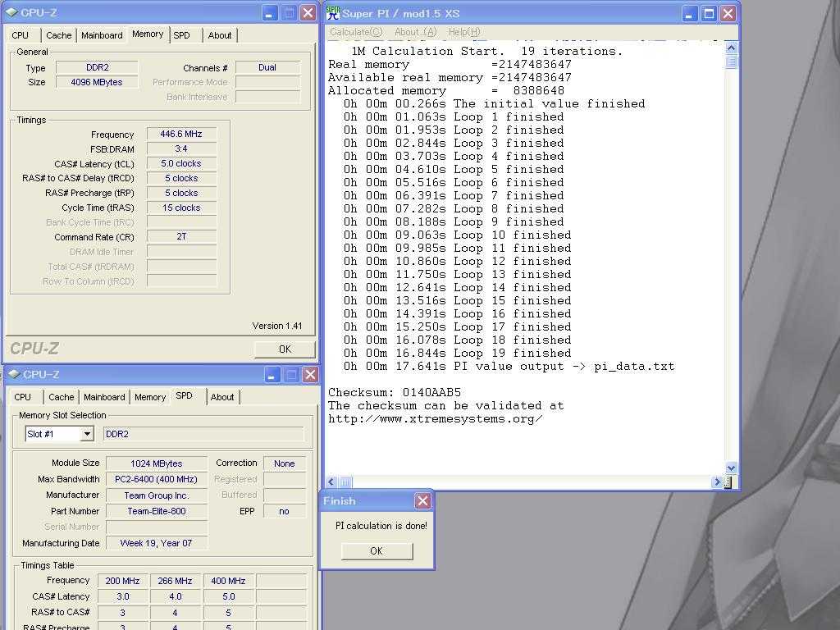Close the Finish dialog with its X button
This screenshot has width=840, height=630.
[x=422, y=501]
